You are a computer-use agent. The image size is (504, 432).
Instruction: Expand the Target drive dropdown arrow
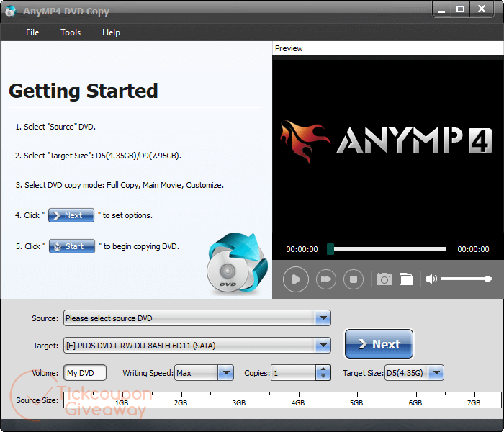pos(323,346)
